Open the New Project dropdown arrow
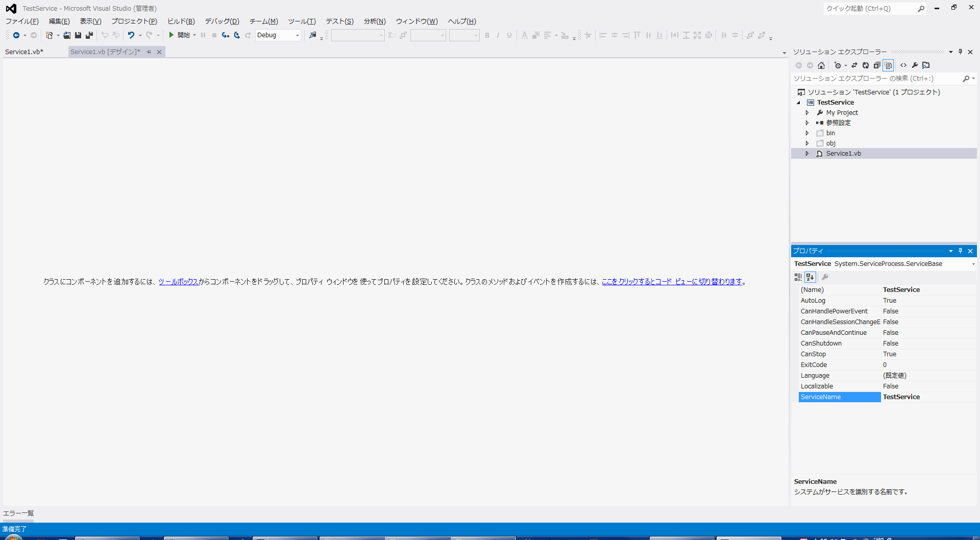Image resolution: width=980 pixels, height=540 pixels. point(58,35)
